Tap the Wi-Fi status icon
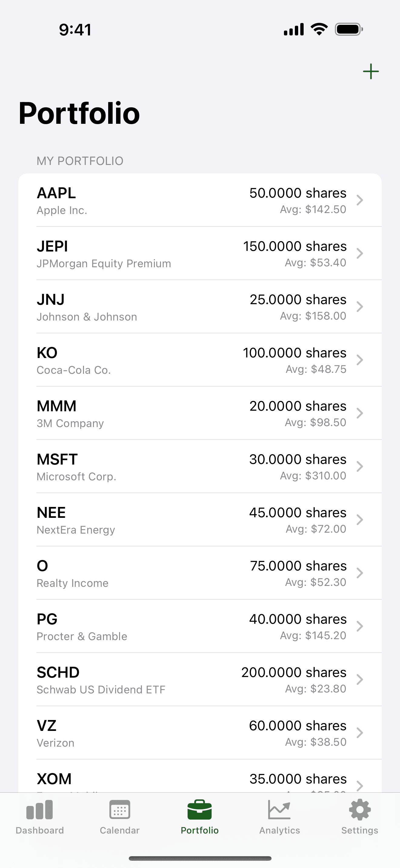 click(319, 29)
